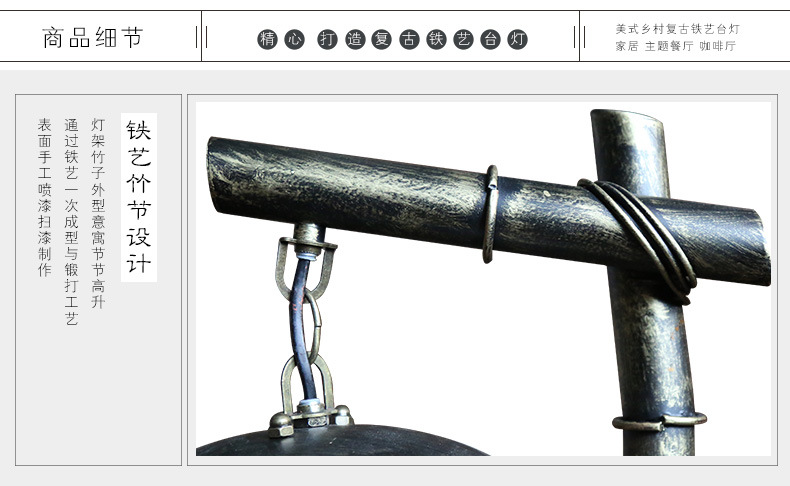
Task: Click the circled character 艺
Action: pyautogui.click(x=463, y=39)
